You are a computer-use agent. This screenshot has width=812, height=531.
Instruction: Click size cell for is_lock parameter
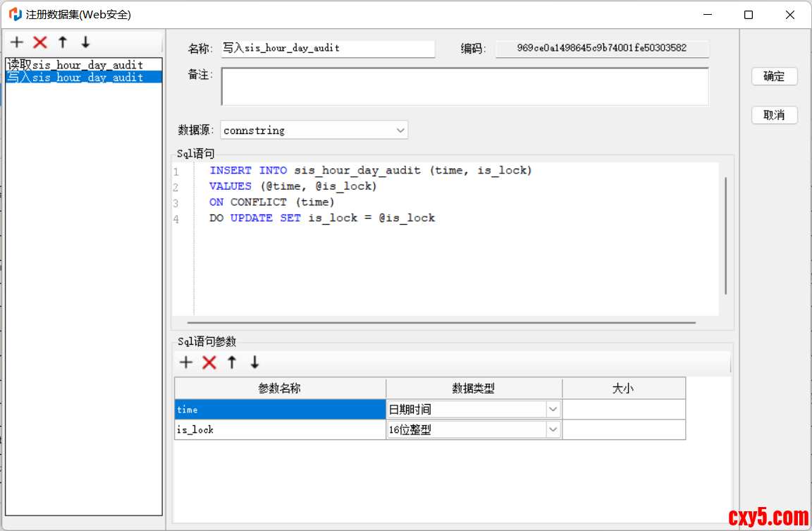click(624, 429)
